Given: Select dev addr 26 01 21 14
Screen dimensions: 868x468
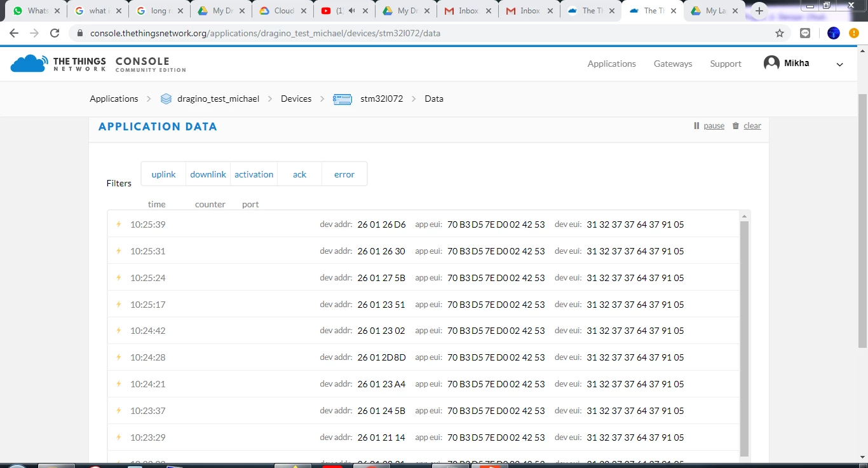Looking at the screenshot, I should [x=381, y=437].
